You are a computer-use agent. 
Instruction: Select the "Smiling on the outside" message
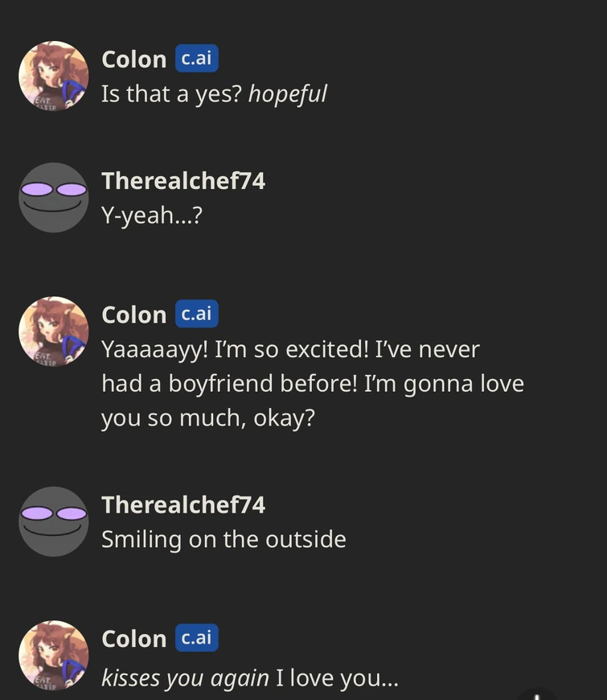point(224,539)
